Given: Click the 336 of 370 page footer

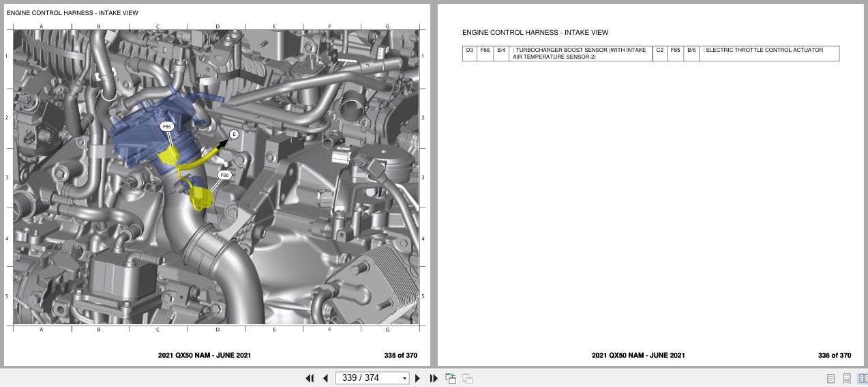Looking at the screenshot, I should (x=835, y=355).
